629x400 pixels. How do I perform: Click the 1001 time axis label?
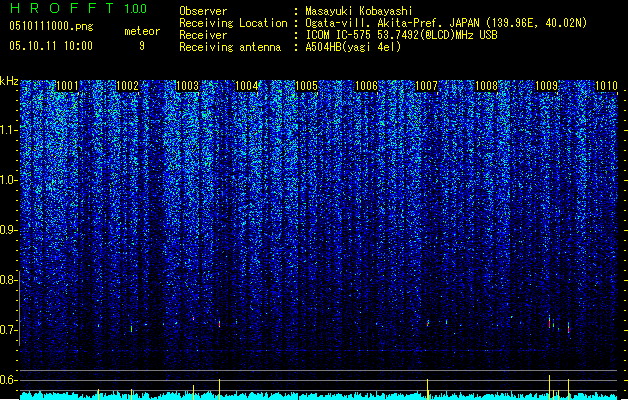67,86
